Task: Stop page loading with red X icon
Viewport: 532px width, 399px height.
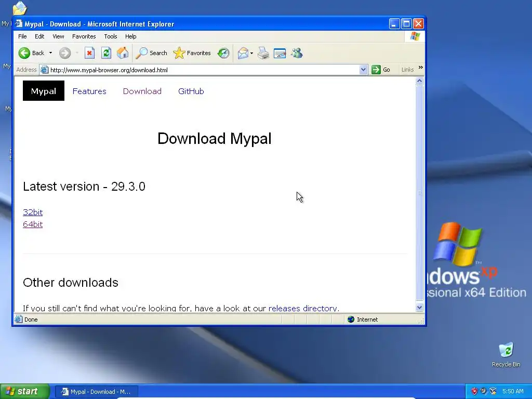Action: 89,53
